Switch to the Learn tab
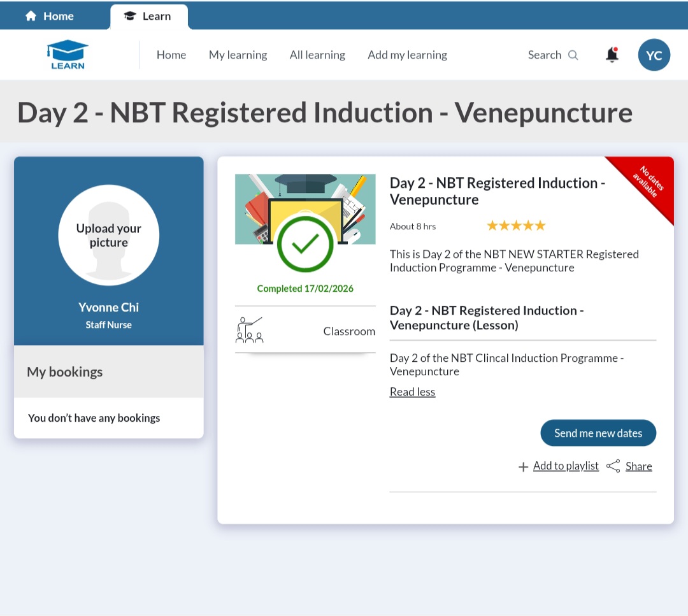688x616 pixels. click(x=149, y=17)
